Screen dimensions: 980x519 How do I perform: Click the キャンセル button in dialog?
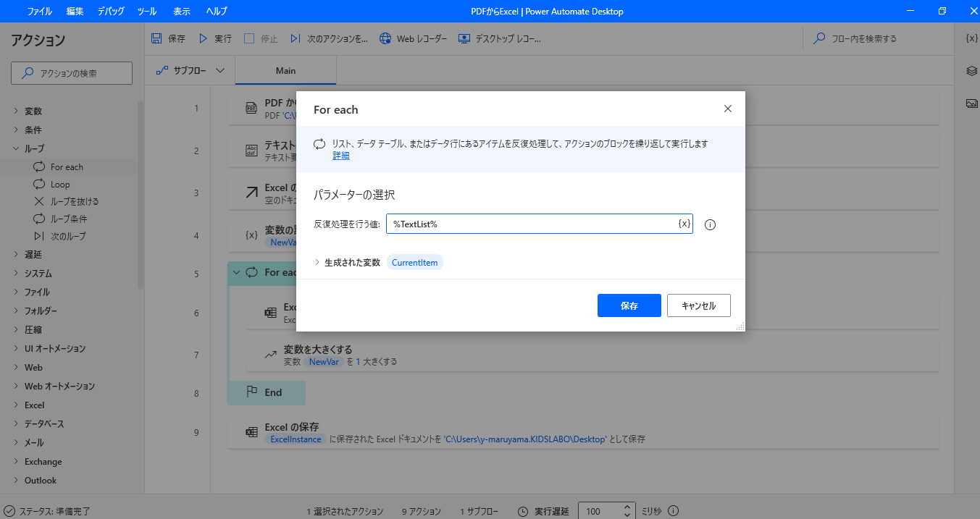[699, 305]
